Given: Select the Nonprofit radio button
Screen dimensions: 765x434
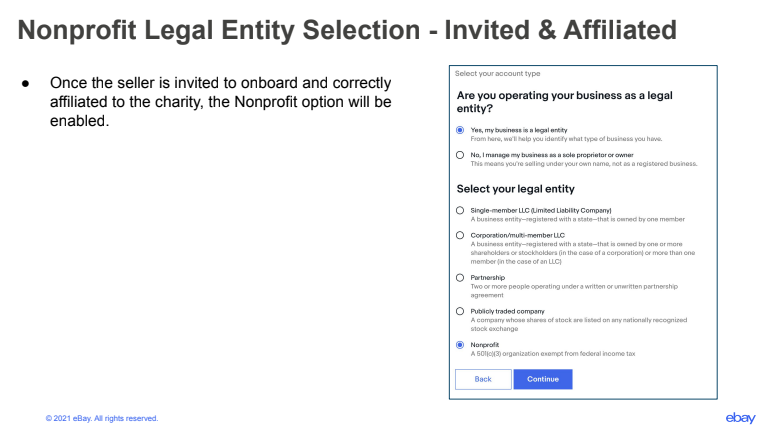Looking at the screenshot, I should point(460,345).
